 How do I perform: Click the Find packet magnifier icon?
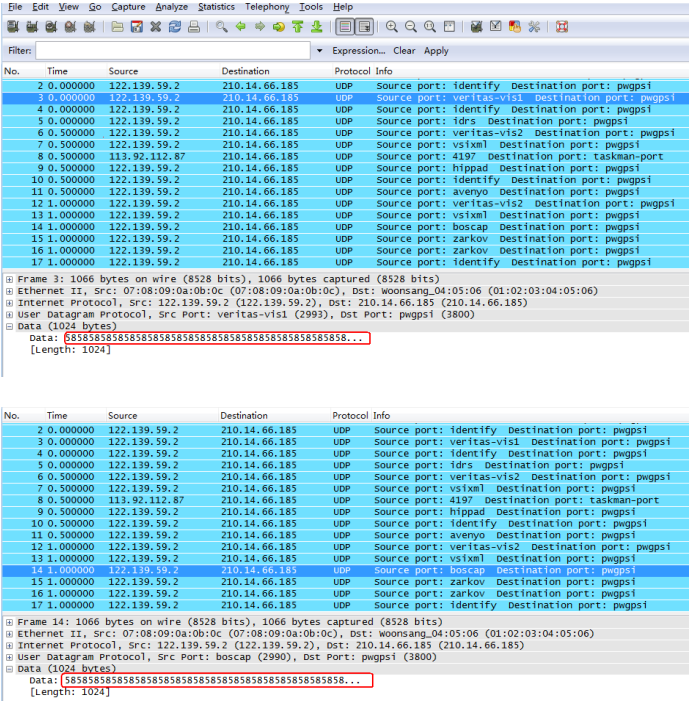point(222,27)
